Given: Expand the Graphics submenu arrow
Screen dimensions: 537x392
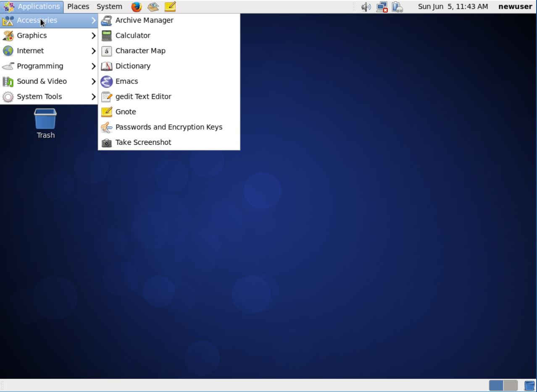Looking at the screenshot, I should click(94, 36).
